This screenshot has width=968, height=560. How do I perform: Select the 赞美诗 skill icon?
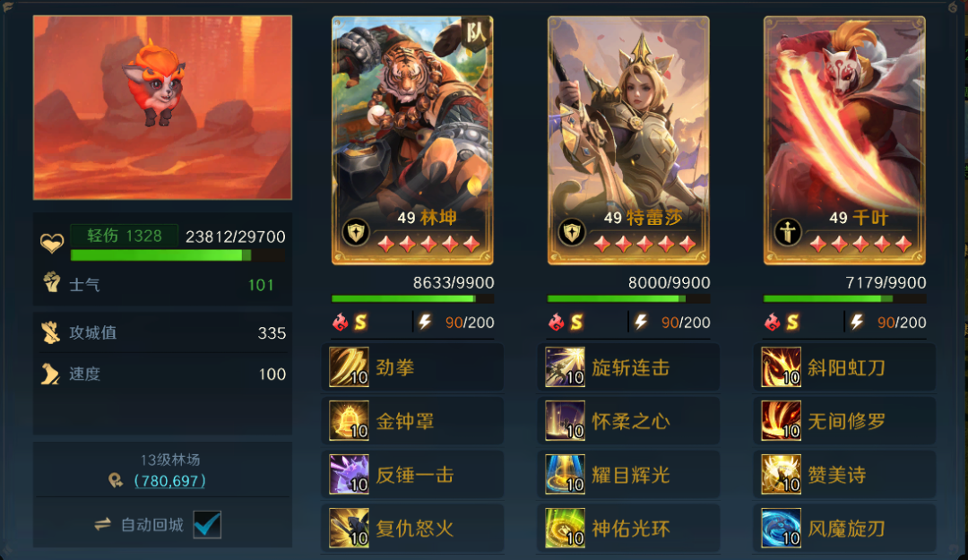click(781, 475)
